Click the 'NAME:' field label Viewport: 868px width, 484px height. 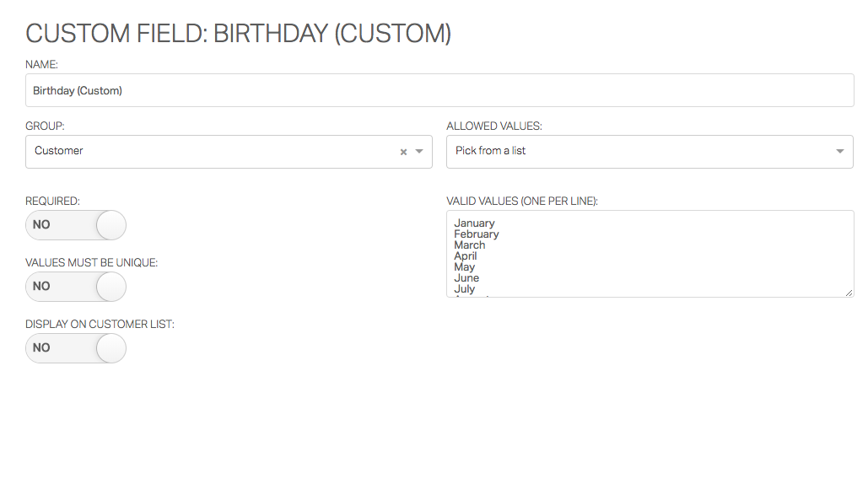click(x=41, y=64)
